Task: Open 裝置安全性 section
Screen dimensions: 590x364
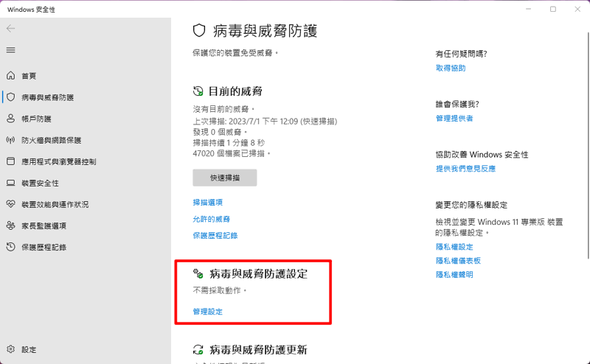Action: [x=40, y=183]
